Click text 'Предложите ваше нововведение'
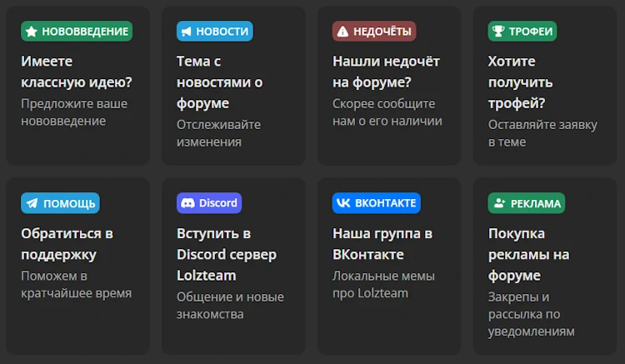The image size is (625, 364). click(74, 112)
